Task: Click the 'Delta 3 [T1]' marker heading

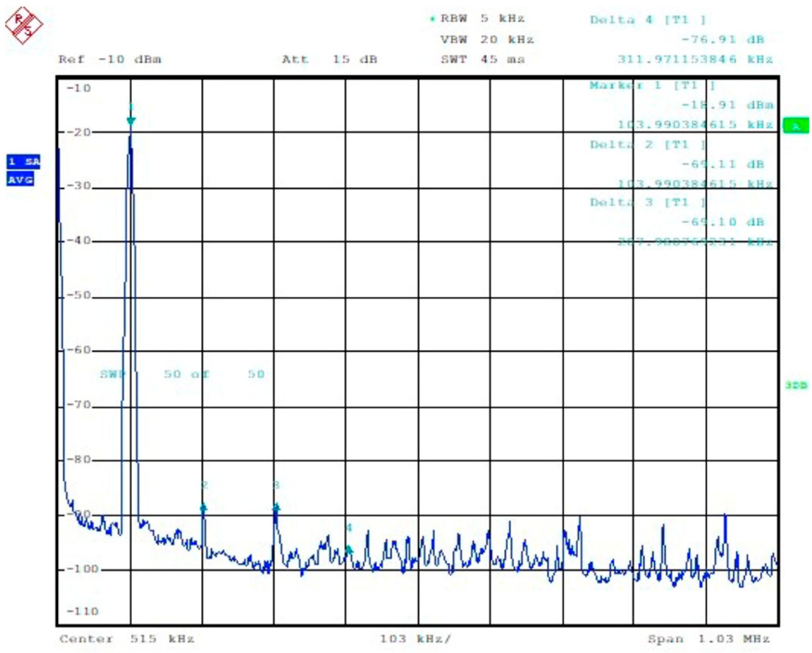Action: pos(648,202)
